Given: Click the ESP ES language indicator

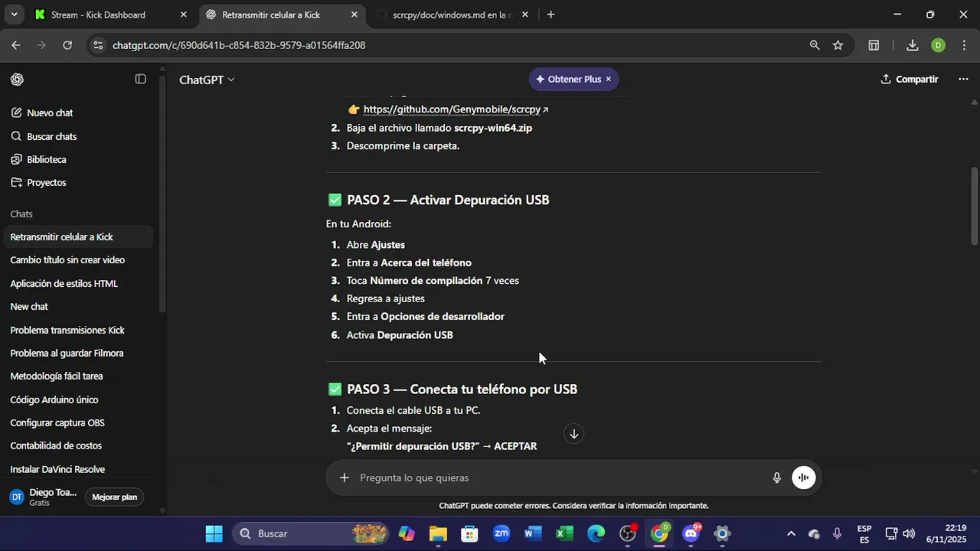Looking at the screenshot, I should click(x=864, y=533).
